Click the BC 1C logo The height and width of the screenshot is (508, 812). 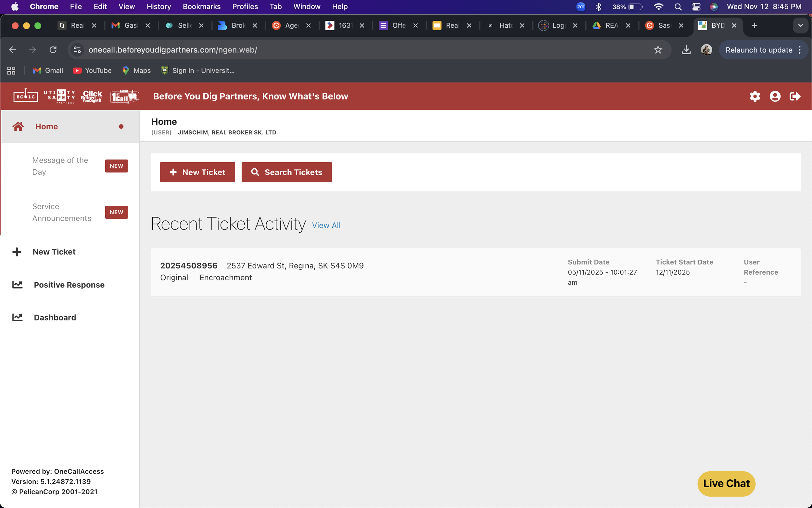pos(26,97)
